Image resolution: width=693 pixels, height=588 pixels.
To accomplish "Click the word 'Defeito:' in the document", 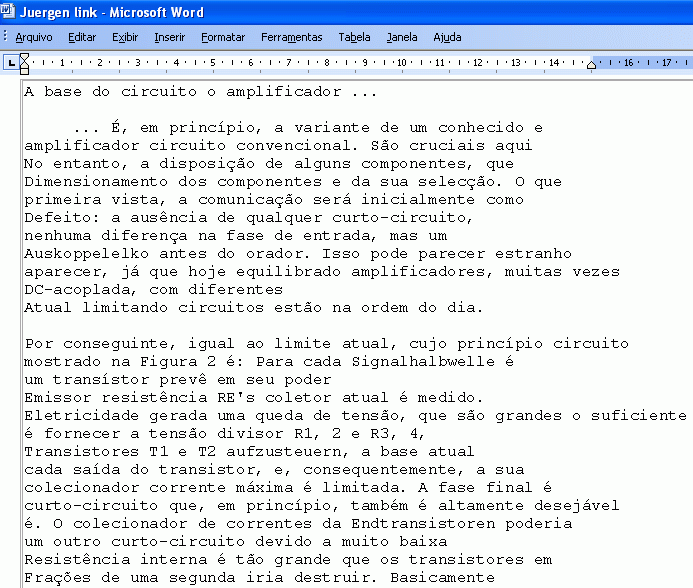I will 62,218.
